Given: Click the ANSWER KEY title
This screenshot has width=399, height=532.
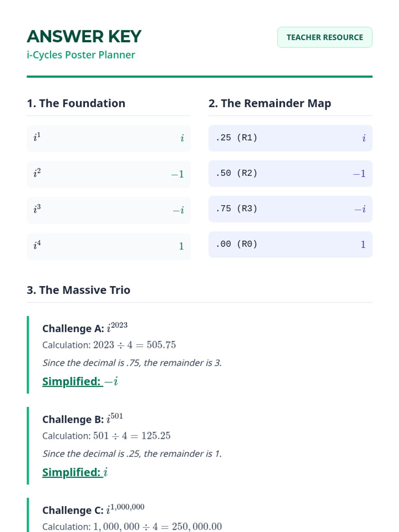Looking at the screenshot, I should [84, 37].
